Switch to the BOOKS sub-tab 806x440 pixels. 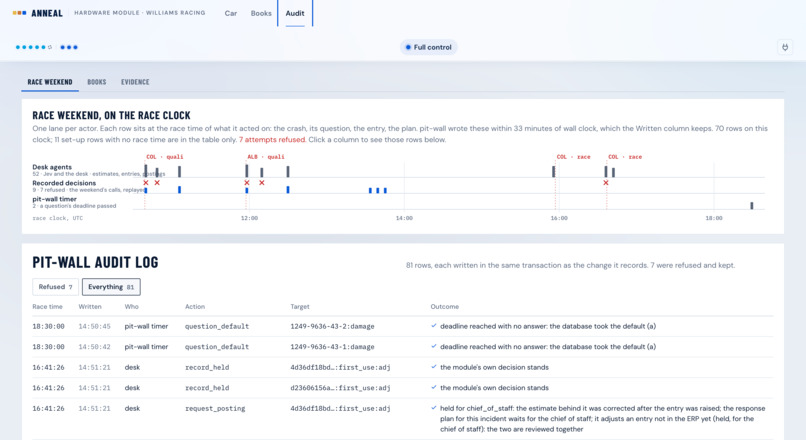(97, 82)
